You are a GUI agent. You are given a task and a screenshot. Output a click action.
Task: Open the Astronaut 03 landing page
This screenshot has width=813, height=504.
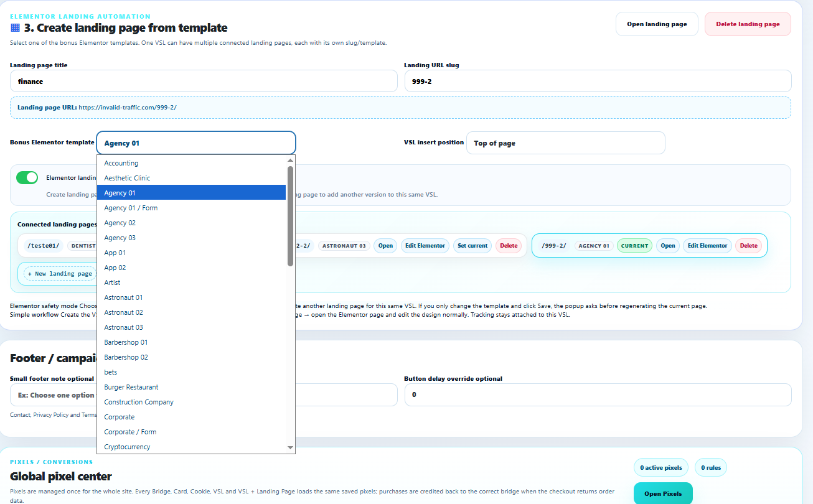(385, 246)
